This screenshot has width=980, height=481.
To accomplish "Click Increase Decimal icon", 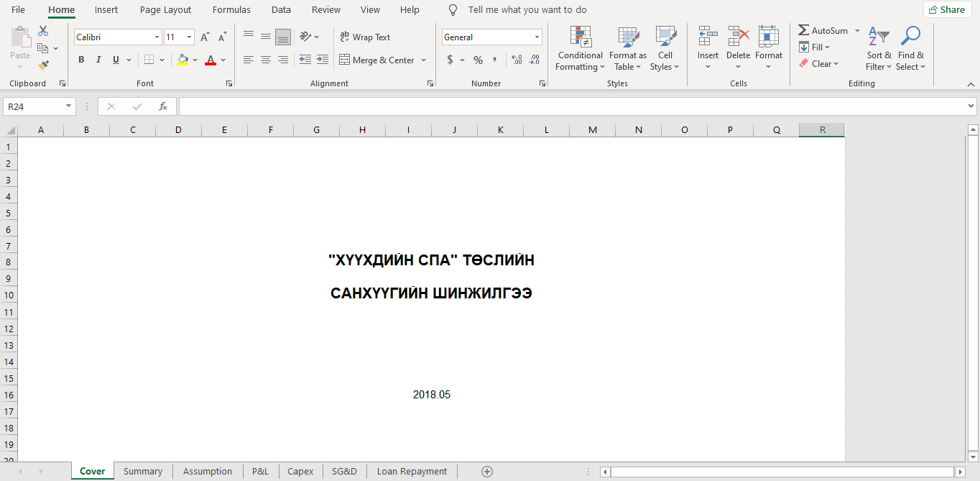I will pos(517,60).
